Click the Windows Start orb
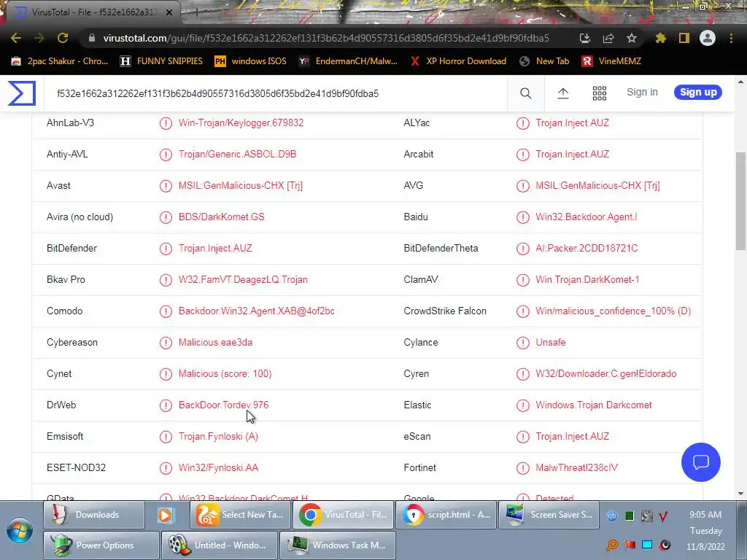Image resolution: width=747 pixels, height=560 pixels. pyautogui.click(x=20, y=530)
